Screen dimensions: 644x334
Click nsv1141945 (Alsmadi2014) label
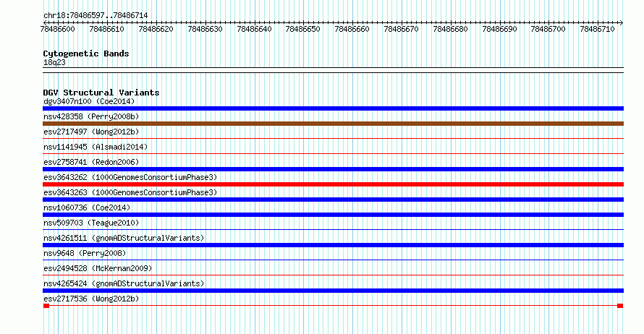(96, 147)
